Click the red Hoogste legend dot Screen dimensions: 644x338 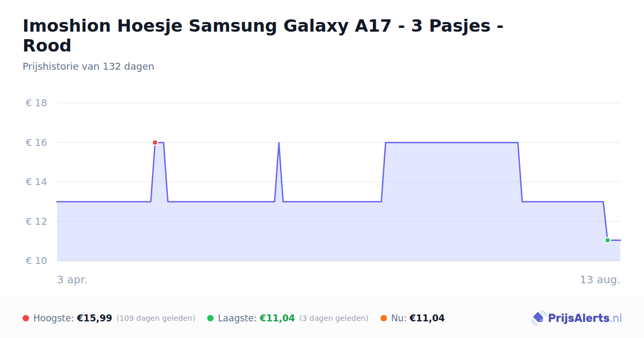tap(26, 318)
